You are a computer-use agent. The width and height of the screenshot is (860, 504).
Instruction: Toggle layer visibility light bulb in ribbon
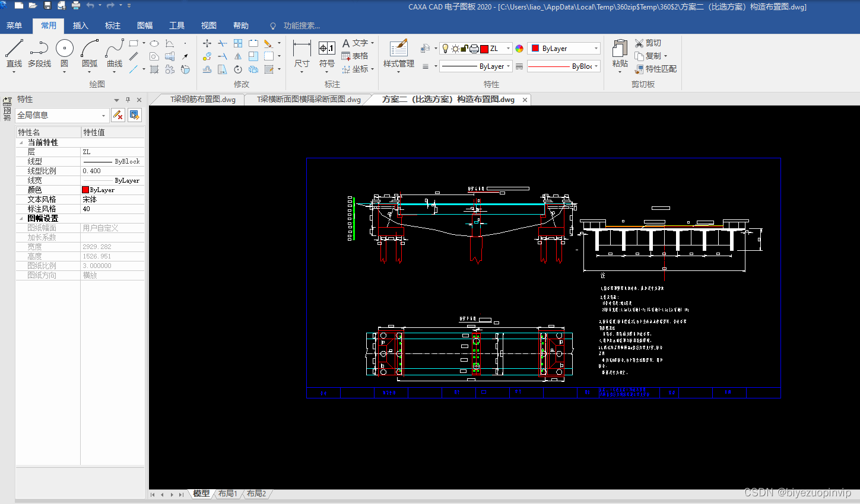coord(446,49)
